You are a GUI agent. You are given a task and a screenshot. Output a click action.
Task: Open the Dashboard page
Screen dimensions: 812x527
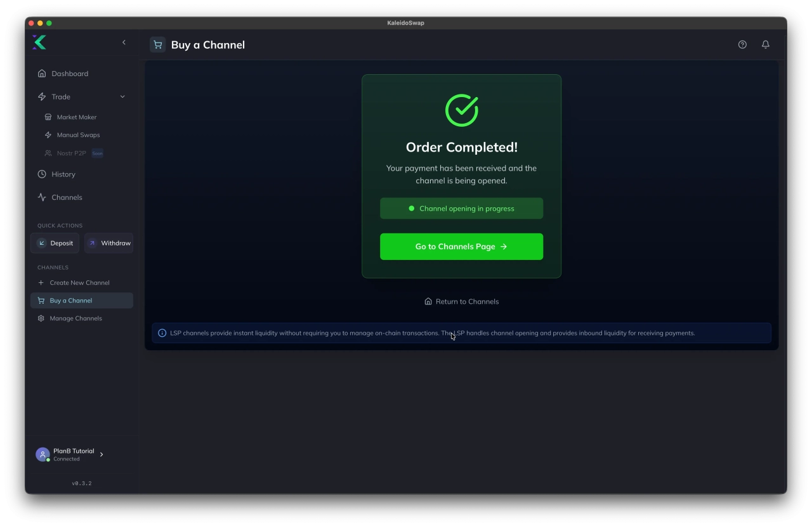tap(70, 74)
